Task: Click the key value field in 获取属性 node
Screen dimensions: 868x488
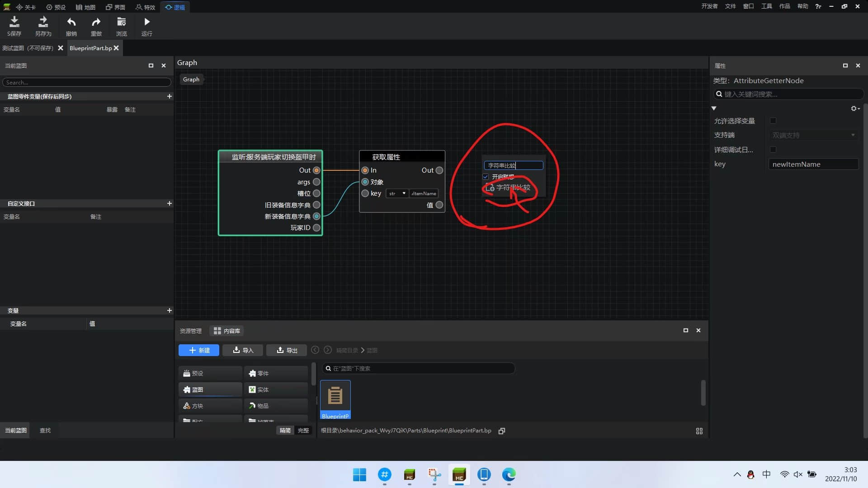Action: pos(424,193)
